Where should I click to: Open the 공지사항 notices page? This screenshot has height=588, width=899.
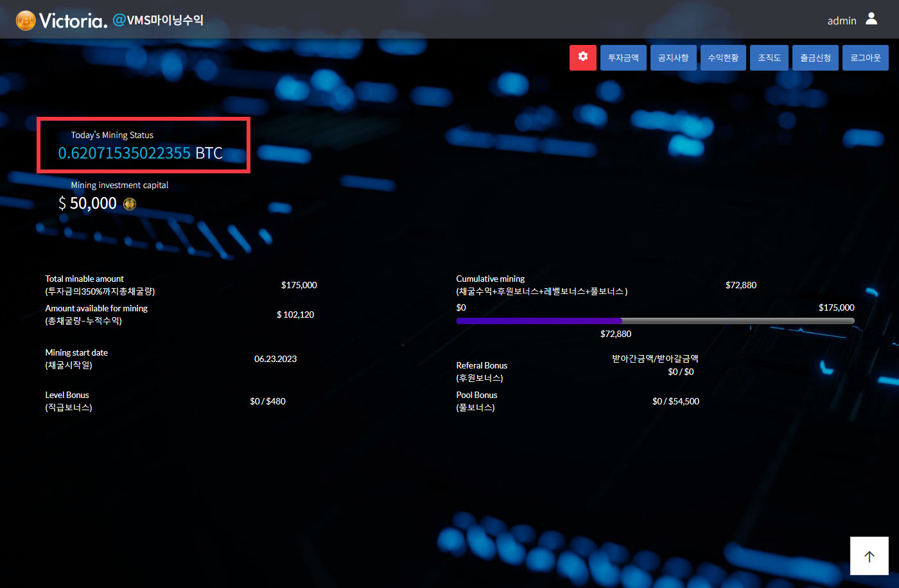point(673,58)
